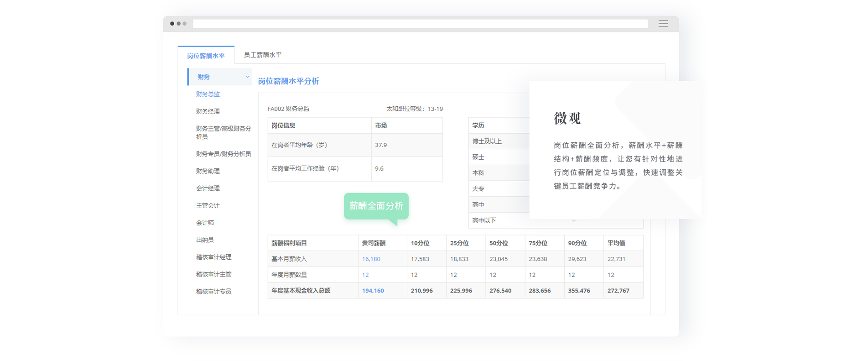Open the browser hamburger menu icon

tap(663, 24)
